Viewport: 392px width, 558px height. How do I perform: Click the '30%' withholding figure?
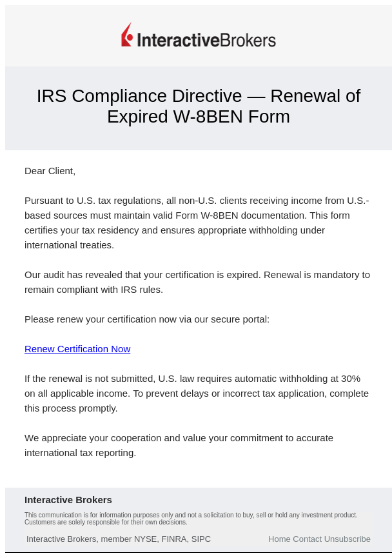coord(351,379)
